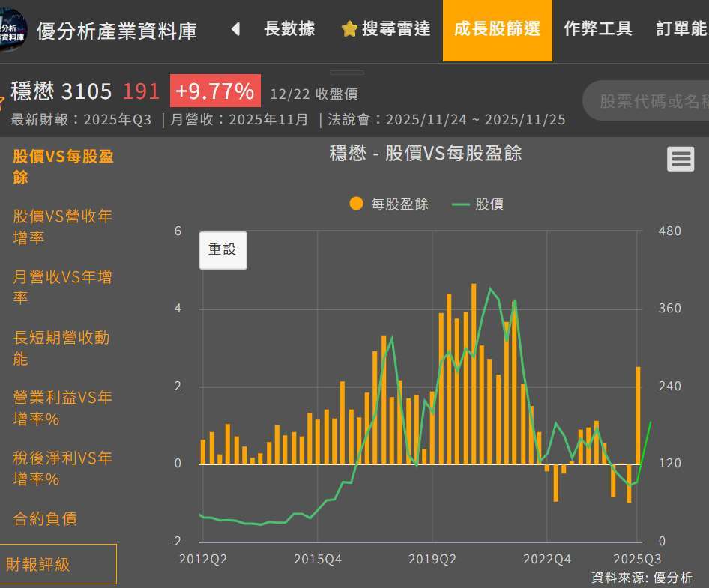
Task: Toggle the 股價 legend line series
Action: pyautogui.click(x=478, y=204)
